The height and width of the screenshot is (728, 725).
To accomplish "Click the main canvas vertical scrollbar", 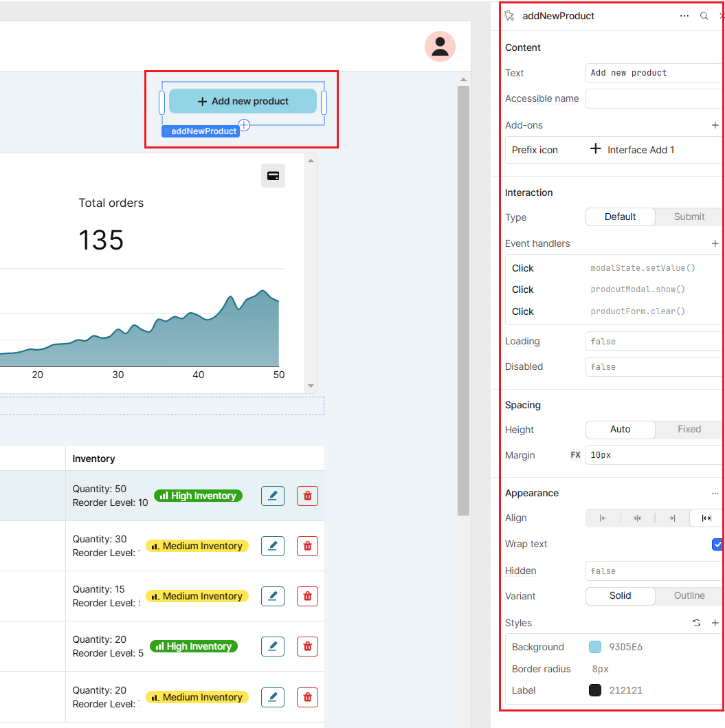I will point(463,300).
